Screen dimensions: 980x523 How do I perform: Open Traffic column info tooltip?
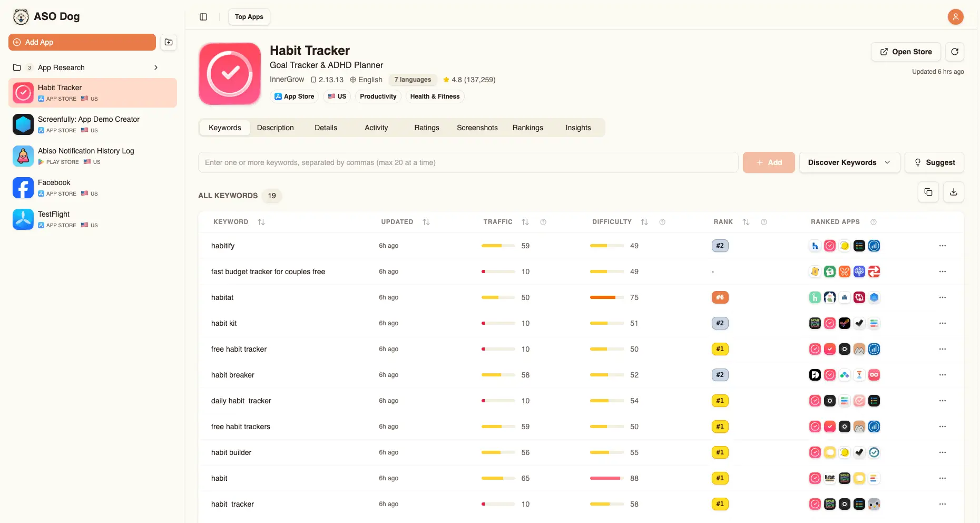pyautogui.click(x=543, y=222)
